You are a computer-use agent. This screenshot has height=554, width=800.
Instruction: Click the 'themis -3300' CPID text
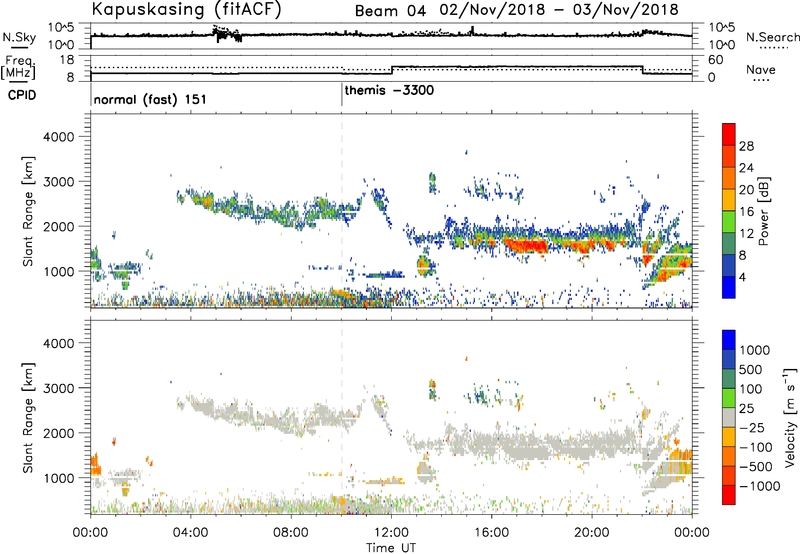tap(389, 91)
